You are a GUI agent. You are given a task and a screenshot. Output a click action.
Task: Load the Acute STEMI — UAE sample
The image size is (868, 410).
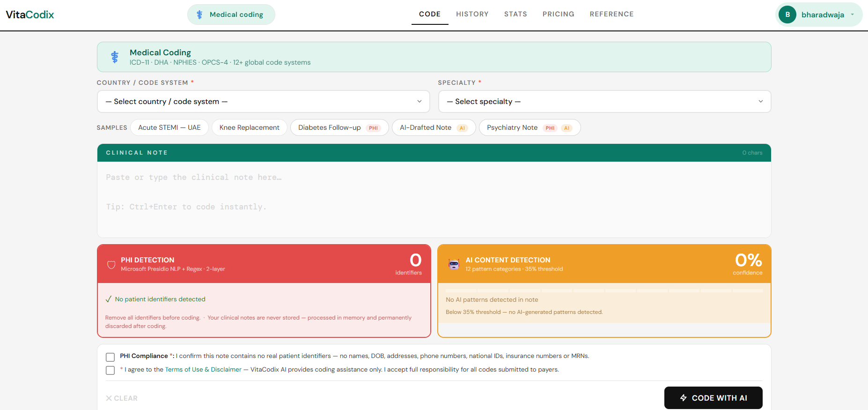point(169,127)
